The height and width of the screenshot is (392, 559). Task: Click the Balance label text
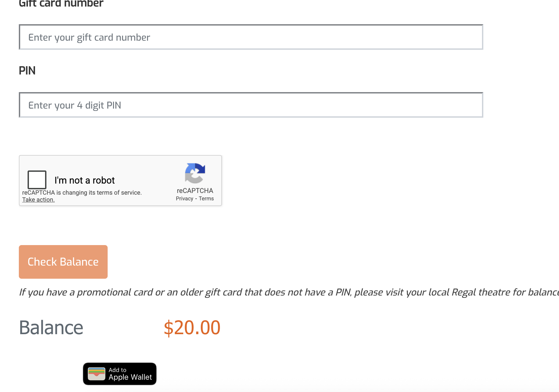[51, 328]
